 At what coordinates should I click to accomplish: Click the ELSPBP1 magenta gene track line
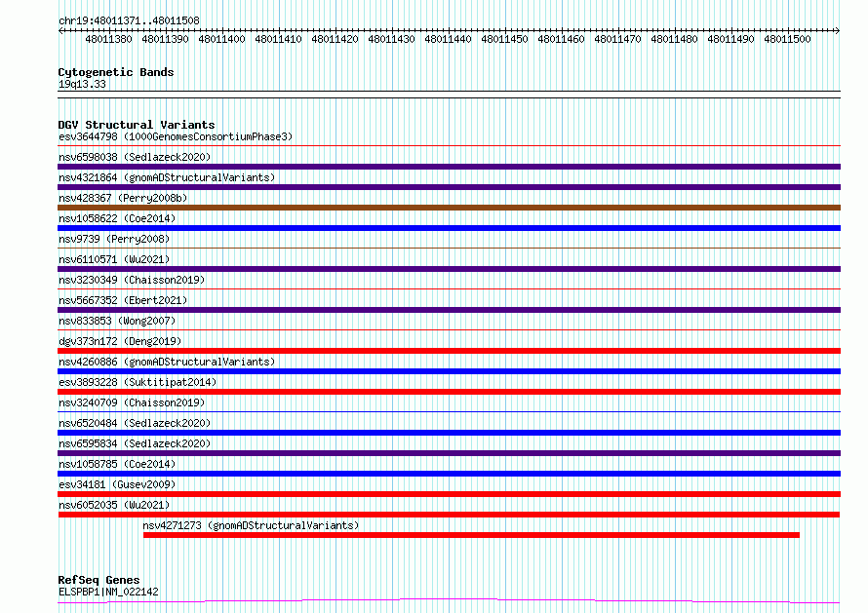coord(449,601)
